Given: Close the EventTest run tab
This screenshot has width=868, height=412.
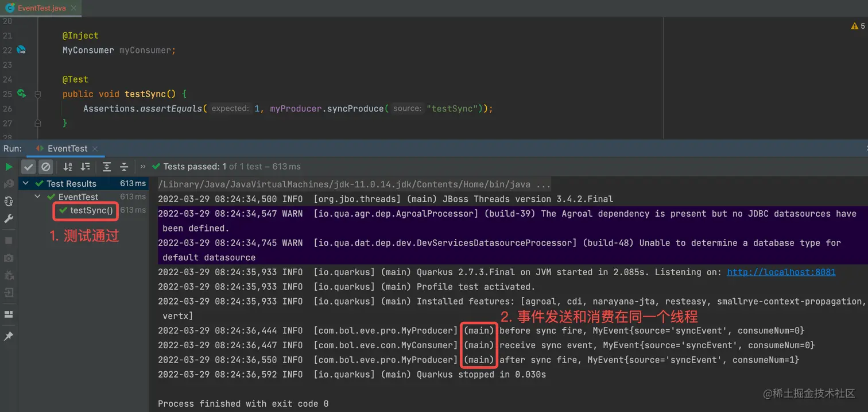Looking at the screenshot, I should point(95,149).
